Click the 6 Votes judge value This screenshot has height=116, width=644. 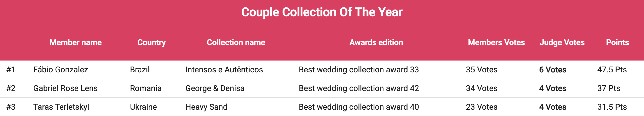552,70
